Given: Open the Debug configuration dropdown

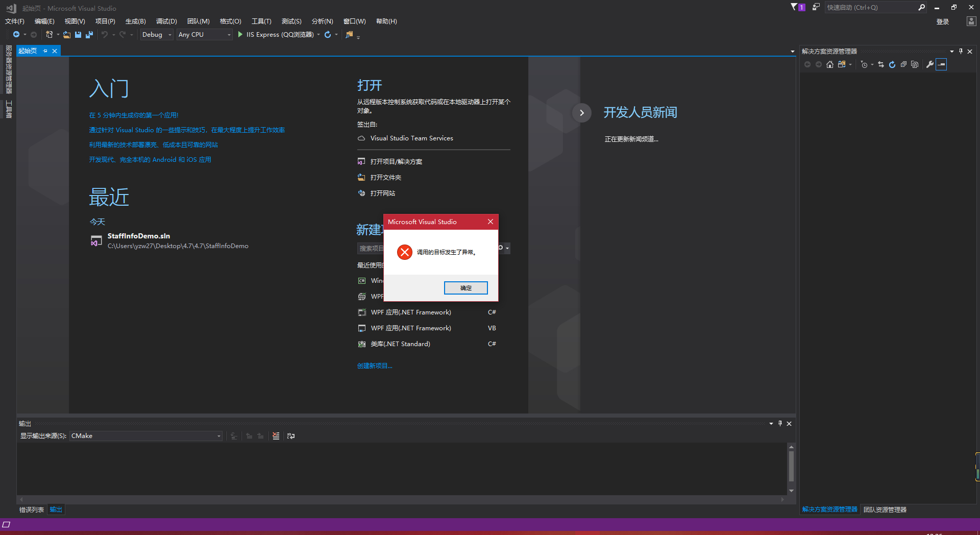Looking at the screenshot, I should coord(157,35).
